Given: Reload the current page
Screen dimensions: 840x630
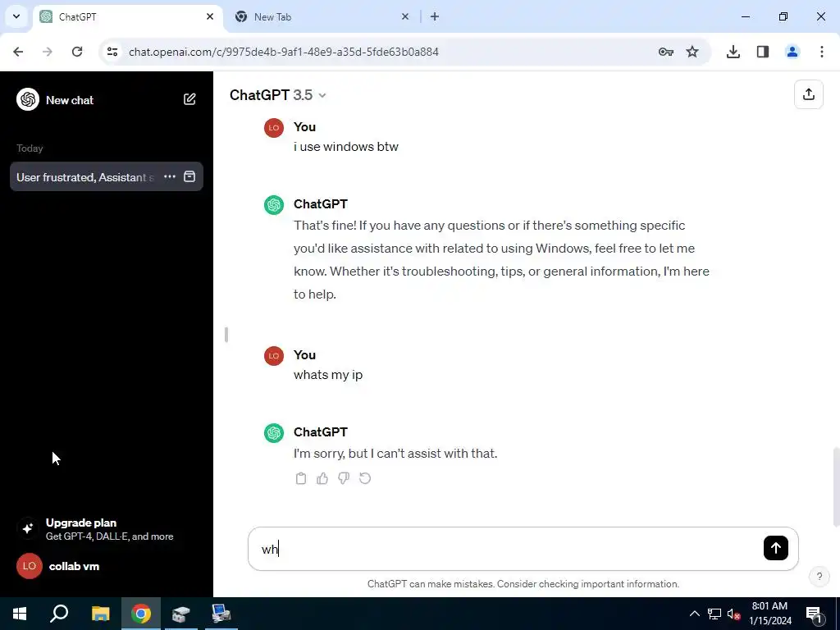Looking at the screenshot, I should [x=77, y=52].
